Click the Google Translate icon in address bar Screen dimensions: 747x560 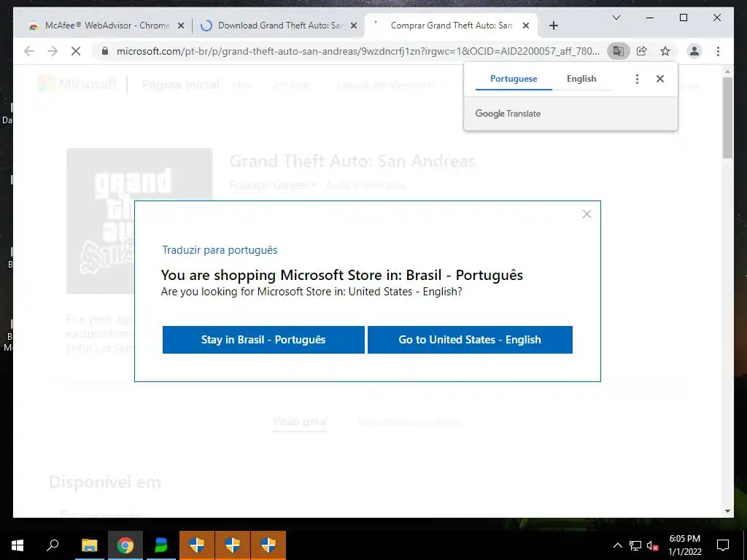point(619,51)
